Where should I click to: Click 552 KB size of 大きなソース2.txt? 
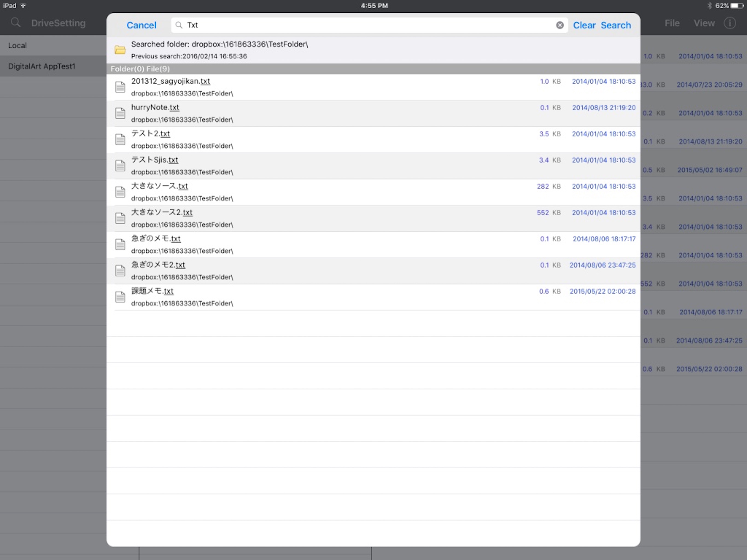(549, 213)
